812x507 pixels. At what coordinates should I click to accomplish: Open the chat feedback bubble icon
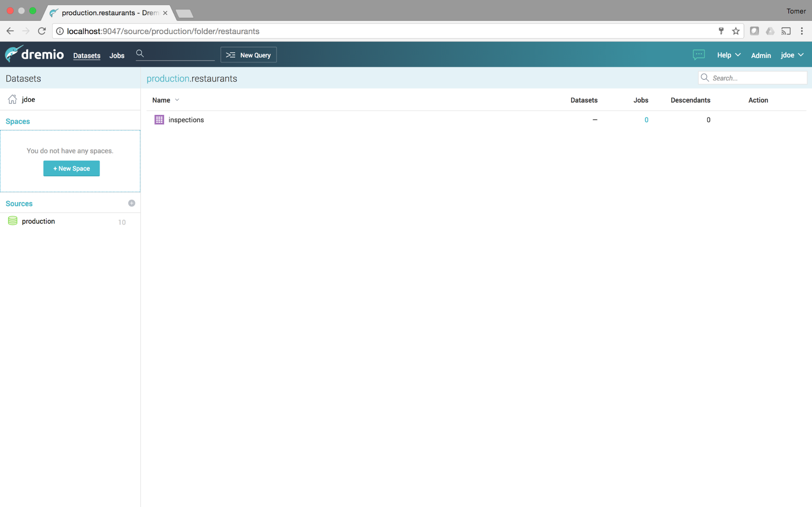tap(698, 55)
